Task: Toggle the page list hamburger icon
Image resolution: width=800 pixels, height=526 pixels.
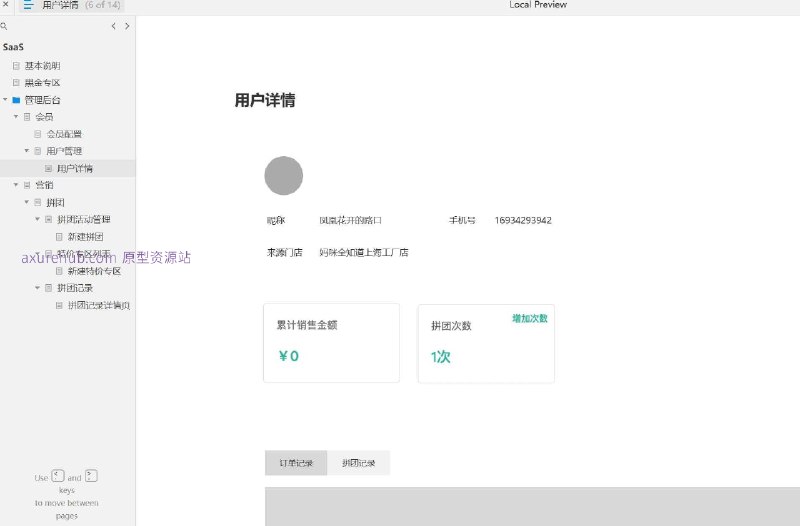Action: coord(28,5)
